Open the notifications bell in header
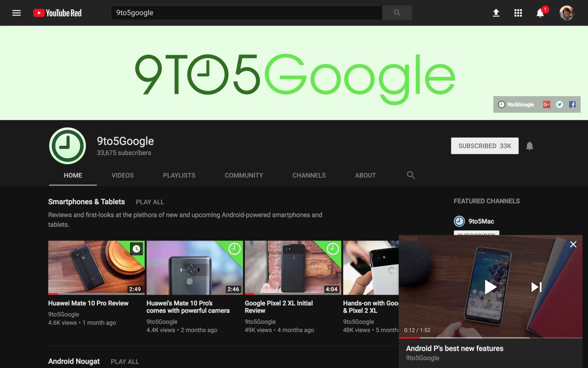The width and height of the screenshot is (588, 368). coord(540,13)
